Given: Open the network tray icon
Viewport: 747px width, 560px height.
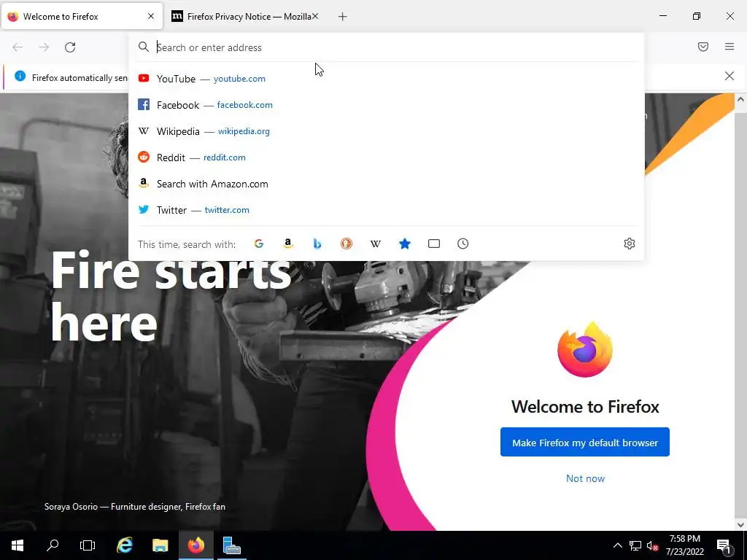Looking at the screenshot, I should (x=635, y=545).
